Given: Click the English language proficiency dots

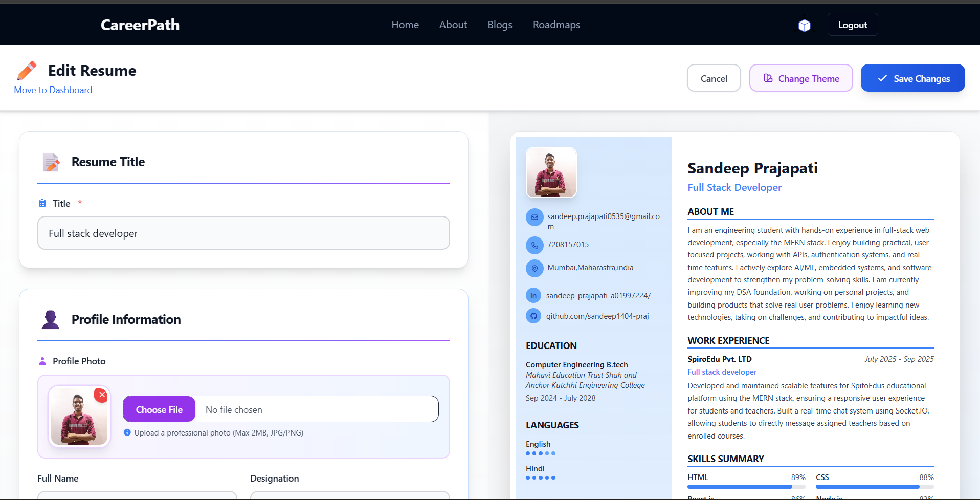Looking at the screenshot, I should pyautogui.click(x=541, y=453).
